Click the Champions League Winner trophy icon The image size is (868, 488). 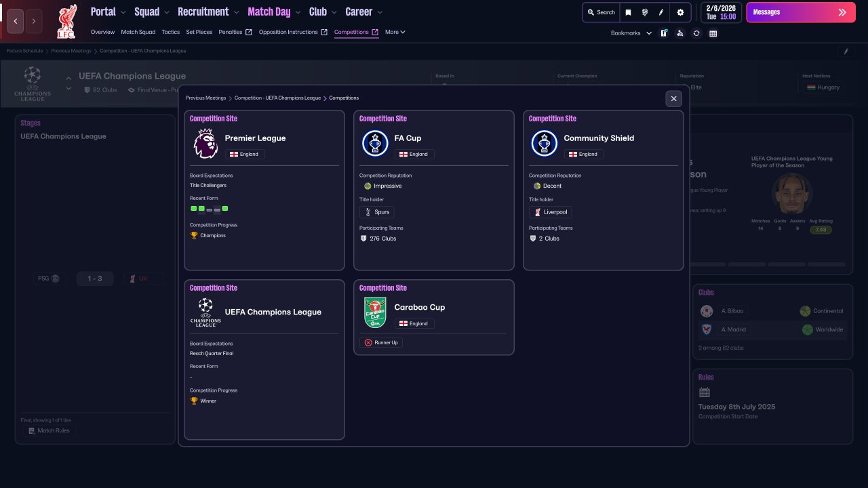(194, 401)
